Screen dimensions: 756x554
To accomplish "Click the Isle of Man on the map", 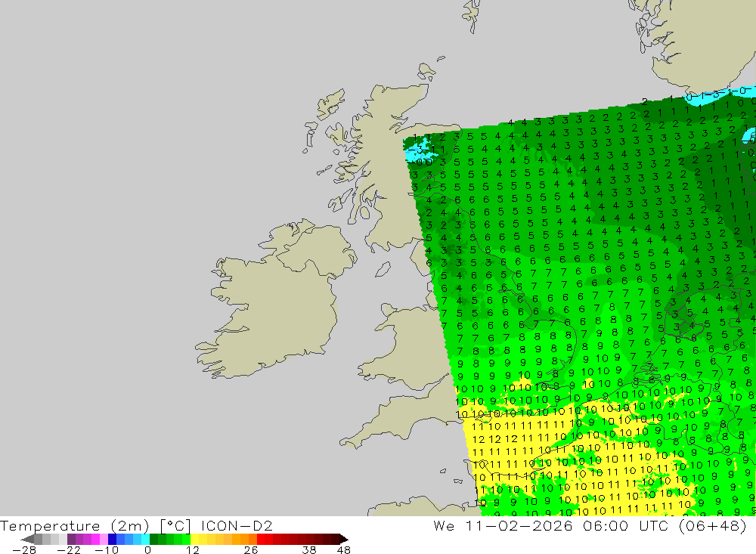I will (383, 269).
